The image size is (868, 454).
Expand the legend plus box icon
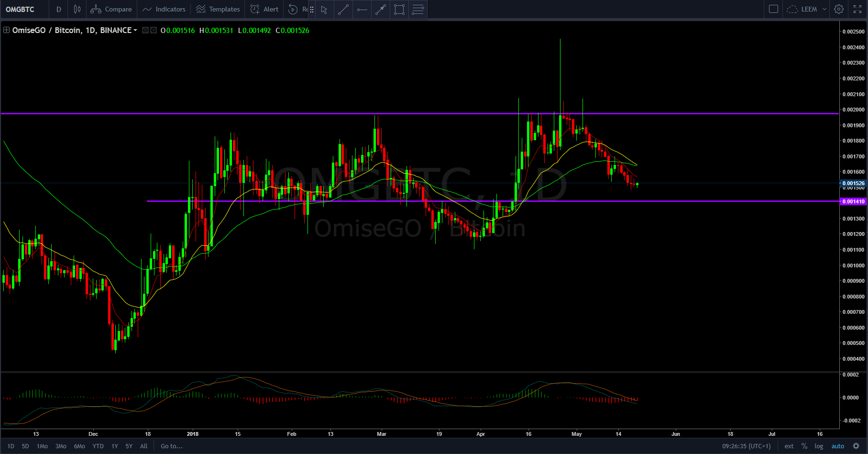pos(7,30)
